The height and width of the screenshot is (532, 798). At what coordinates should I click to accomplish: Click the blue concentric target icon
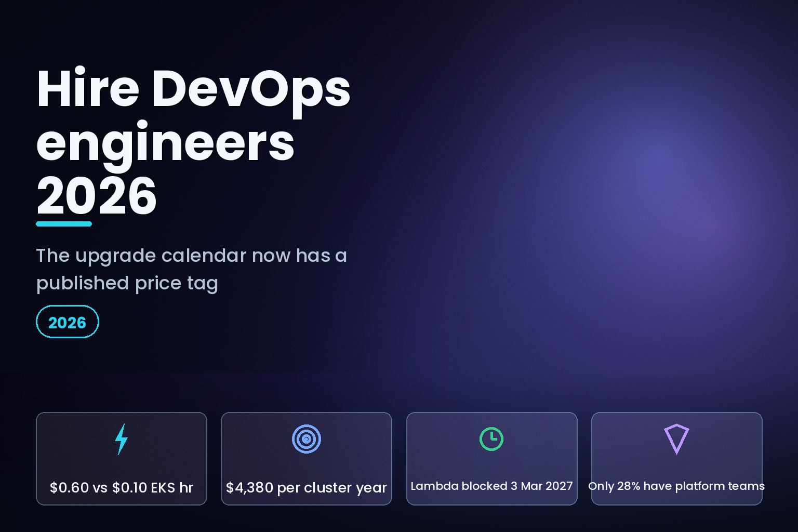(x=307, y=439)
